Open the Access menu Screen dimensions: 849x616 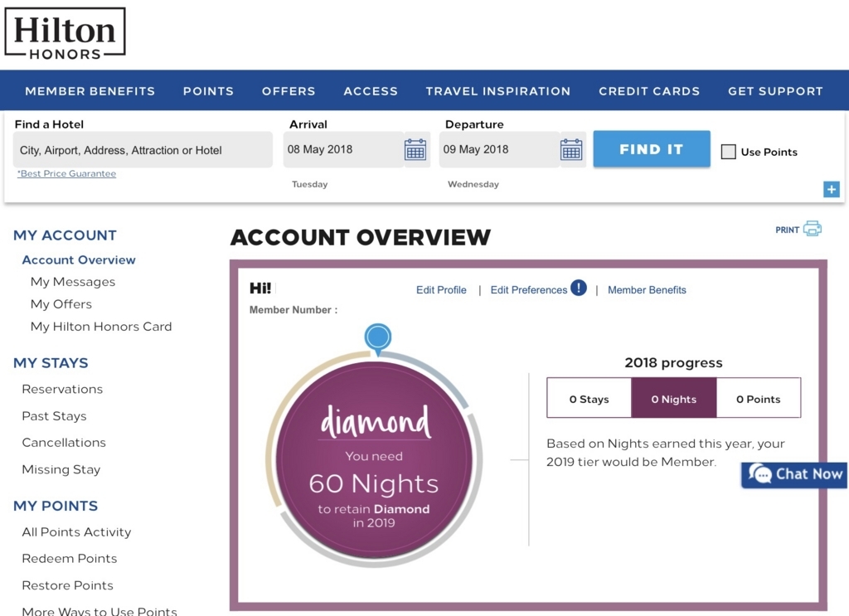pos(371,91)
